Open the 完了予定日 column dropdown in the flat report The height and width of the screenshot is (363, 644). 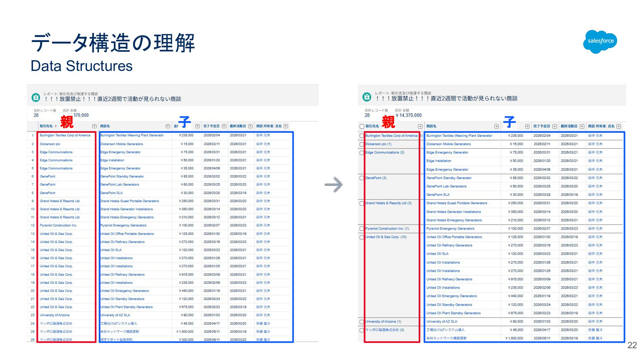point(224,126)
